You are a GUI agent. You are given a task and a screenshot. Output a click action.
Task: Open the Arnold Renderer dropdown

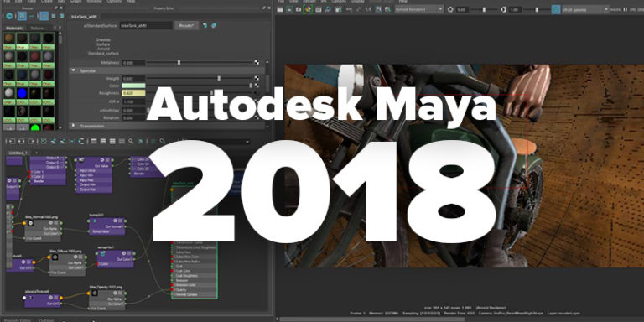coord(419,9)
